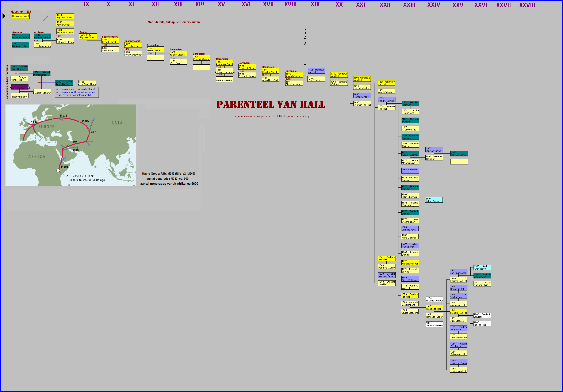The image size is (563, 392).
Task: Click the Guillaume Clovck box
Action: point(21,16)
